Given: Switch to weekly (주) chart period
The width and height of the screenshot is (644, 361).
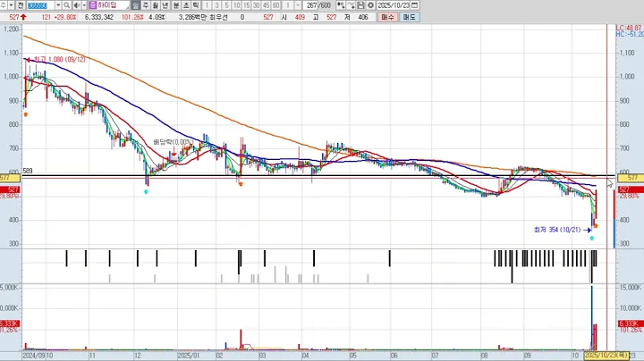Looking at the screenshot, I should pos(146,5).
